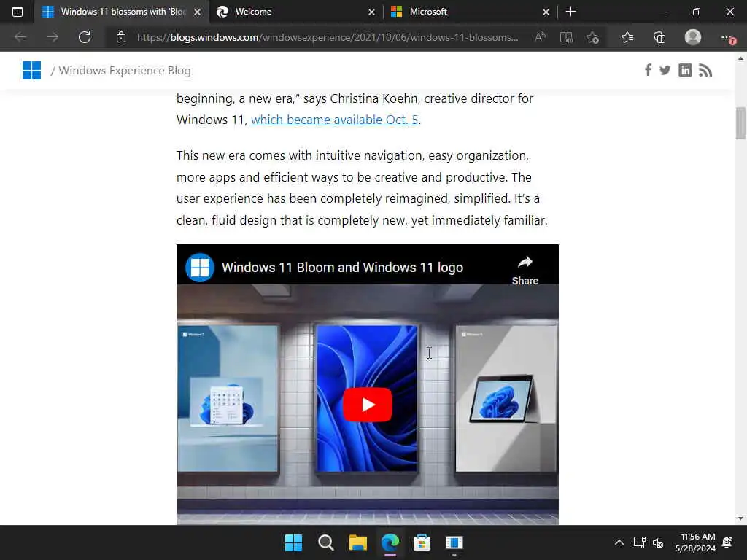The height and width of the screenshot is (560, 747).
Task: Click the scrollbar up arrow
Action: pos(740,58)
